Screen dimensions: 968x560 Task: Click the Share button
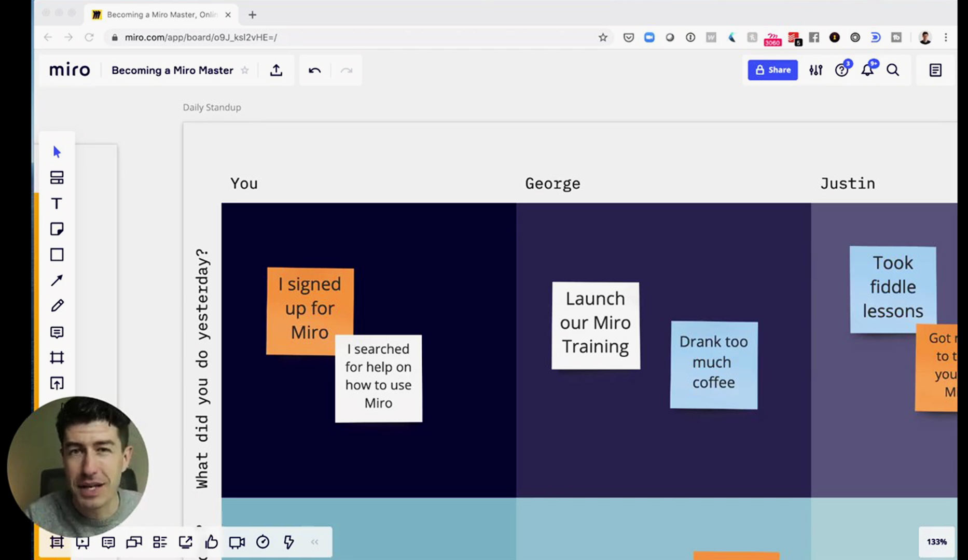(x=772, y=70)
